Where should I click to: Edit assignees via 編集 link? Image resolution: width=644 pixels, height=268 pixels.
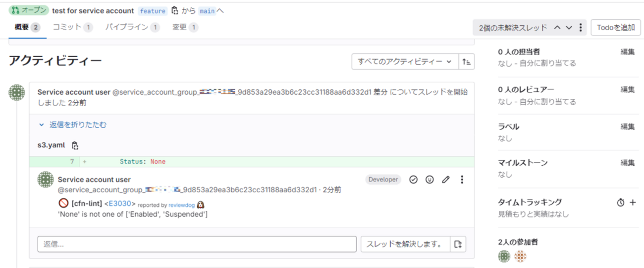click(x=628, y=52)
